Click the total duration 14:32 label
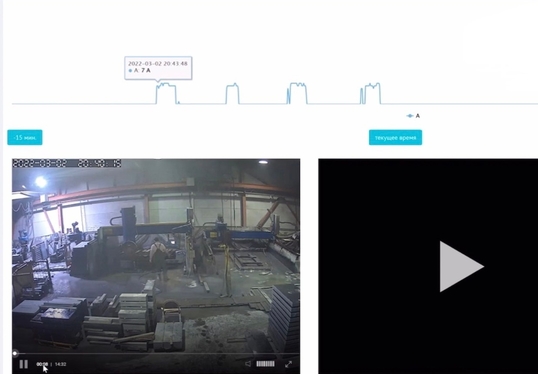Image resolution: width=538 pixels, height=374 pixels. (x=60, y=364)
